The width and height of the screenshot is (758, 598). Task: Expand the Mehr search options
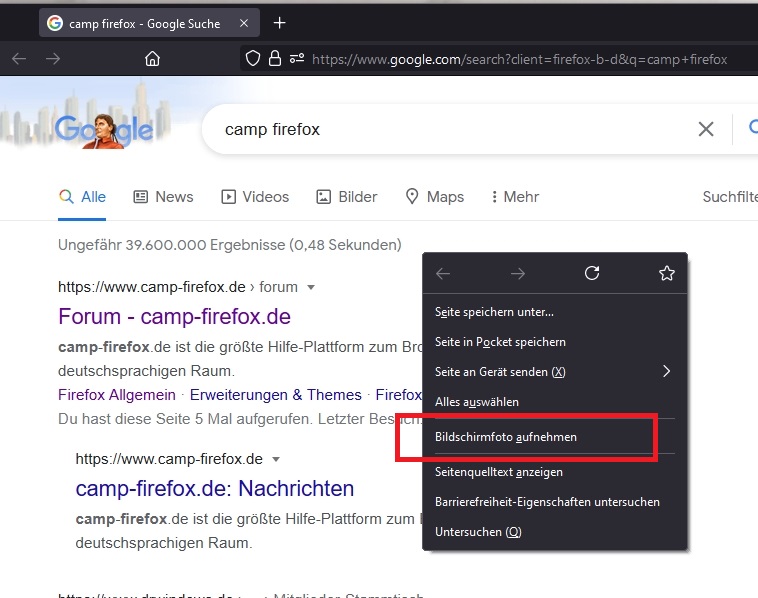(515, 197)
